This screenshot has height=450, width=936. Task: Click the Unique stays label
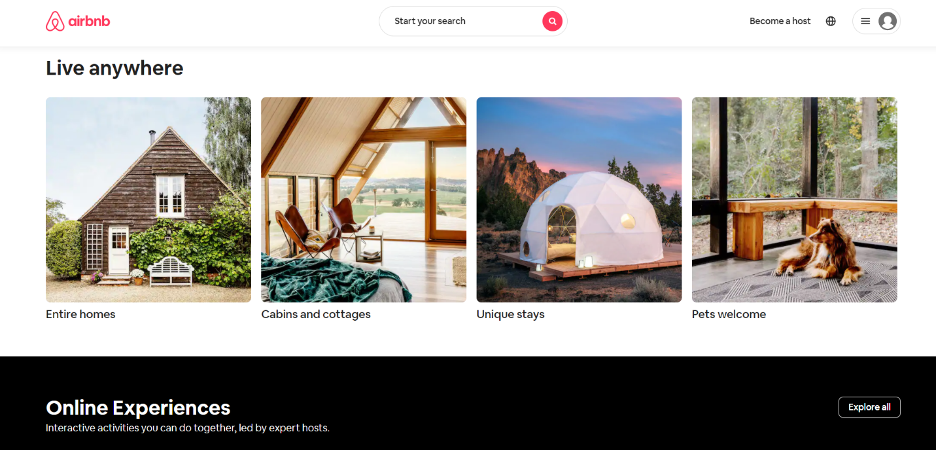click(x=510, y=314)
